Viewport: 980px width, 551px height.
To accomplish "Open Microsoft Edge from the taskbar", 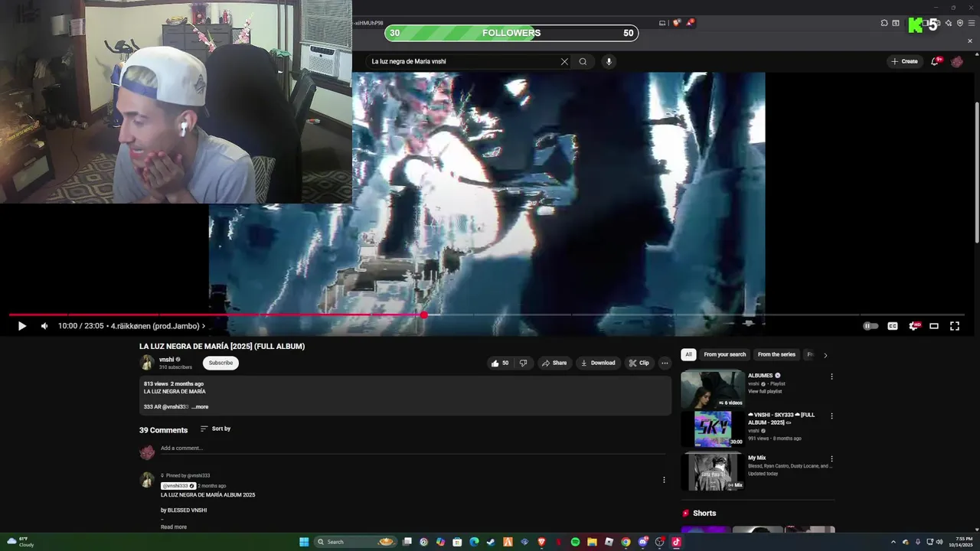I will click(x=474, y=542).
